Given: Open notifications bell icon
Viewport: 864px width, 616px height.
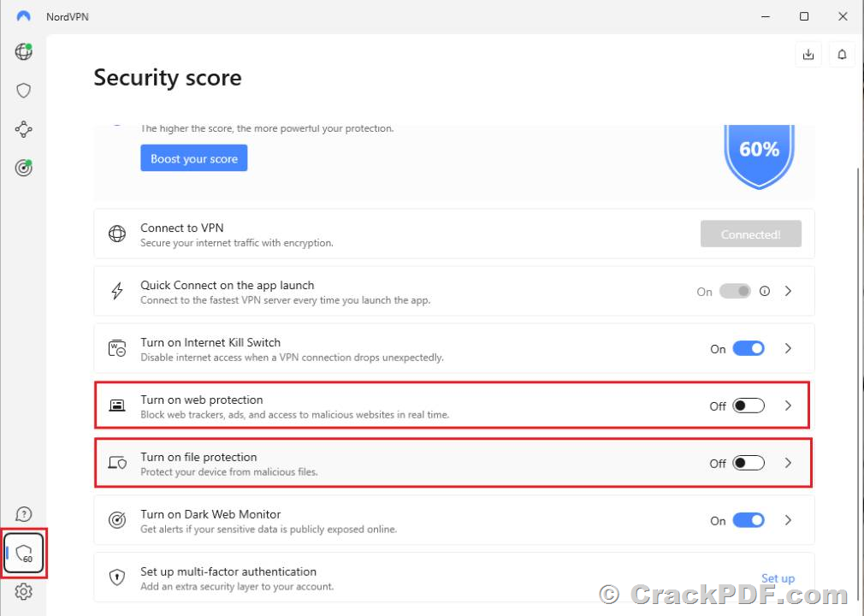Looking at the screenshot, I should [842, 55].
